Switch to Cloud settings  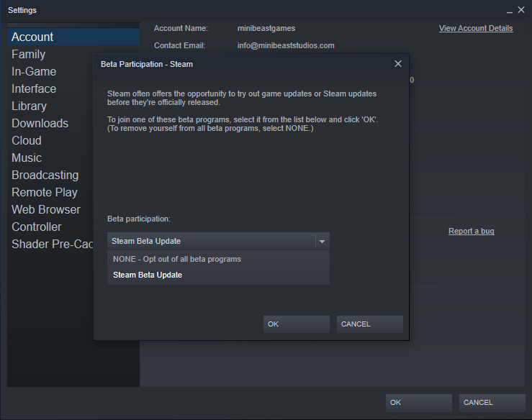click(x=27, y=140)
